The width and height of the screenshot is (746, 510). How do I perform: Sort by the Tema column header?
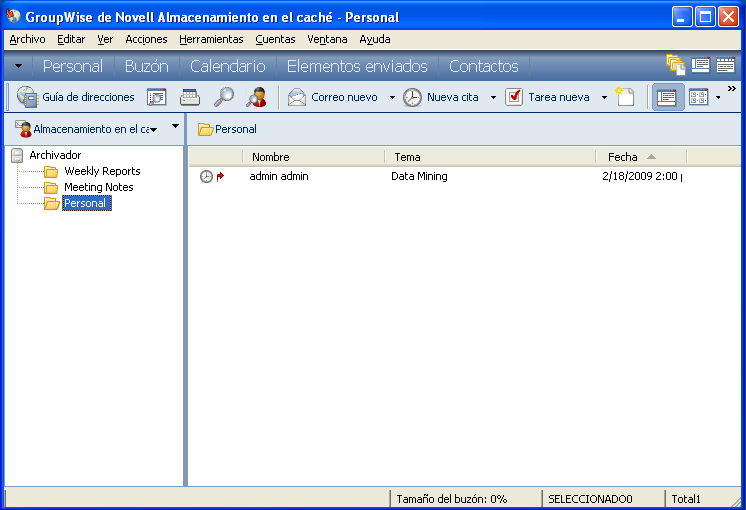[x=490, y=157]
